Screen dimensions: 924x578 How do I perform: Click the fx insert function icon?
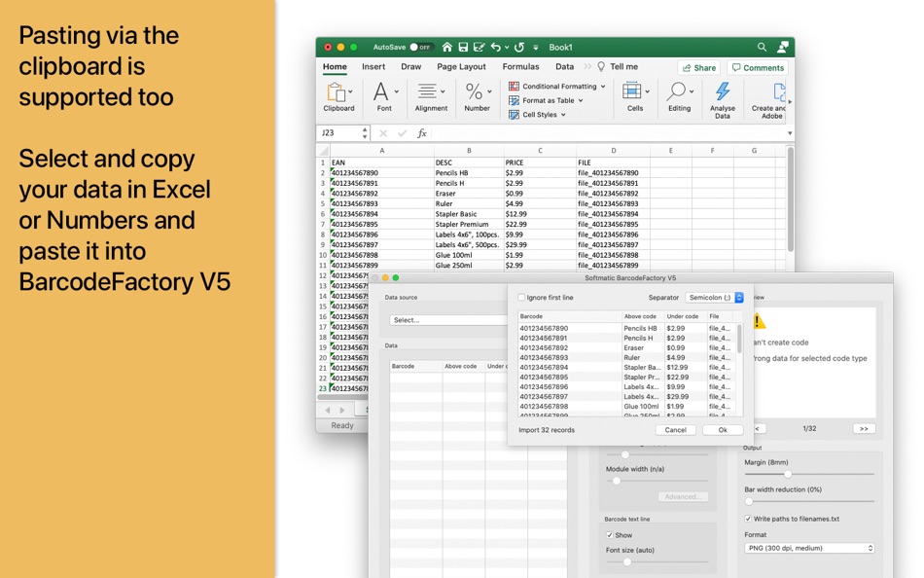(x=422, y=133)
